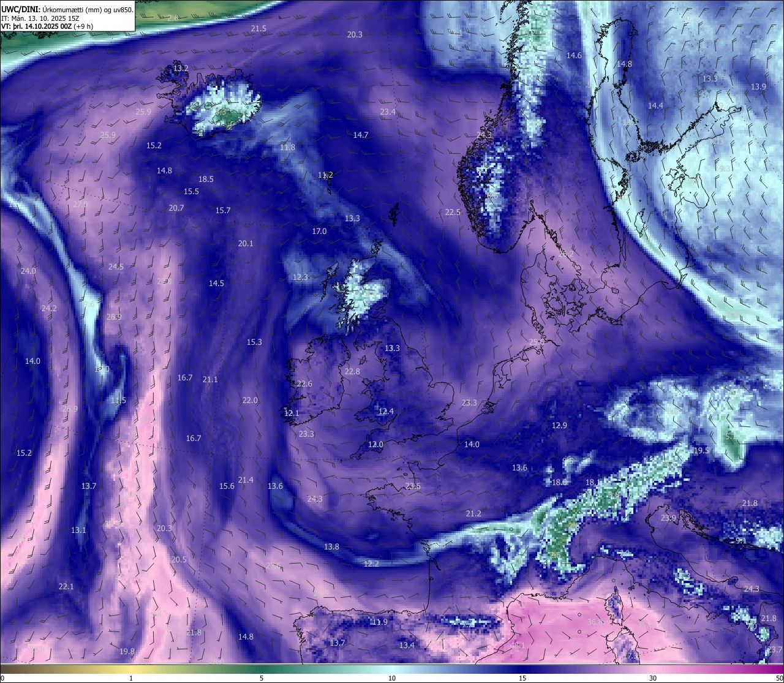
Task: Click the 'IT: Mán. 13. 10. 2025 15Z' line
Action: (x=40, y=18)
